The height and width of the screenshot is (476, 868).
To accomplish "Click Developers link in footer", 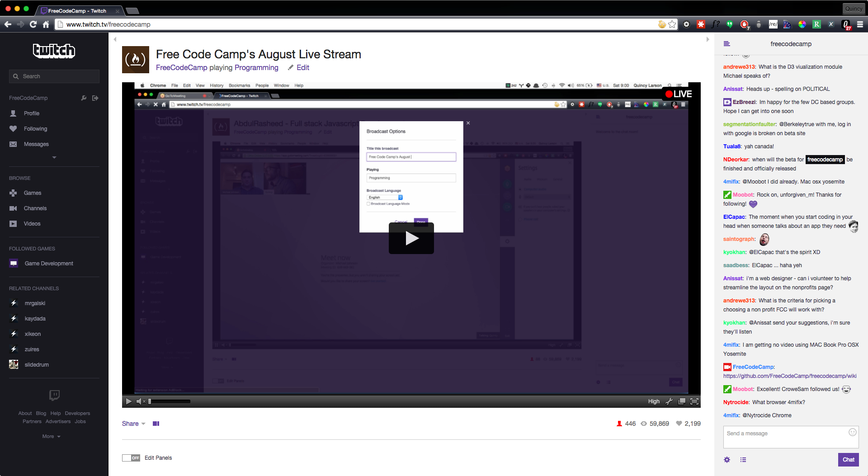I will point(77,414).
